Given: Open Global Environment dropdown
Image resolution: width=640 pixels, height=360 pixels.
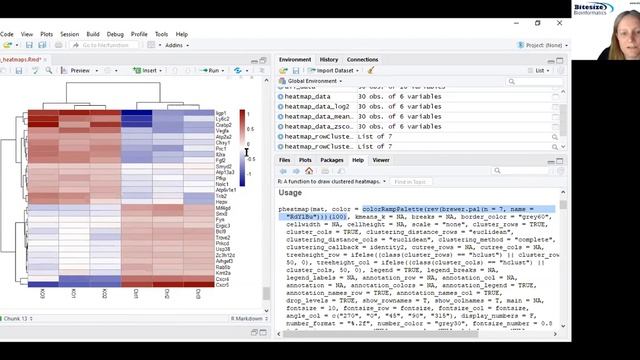Looking at the screenshot, I should point(311,81).
